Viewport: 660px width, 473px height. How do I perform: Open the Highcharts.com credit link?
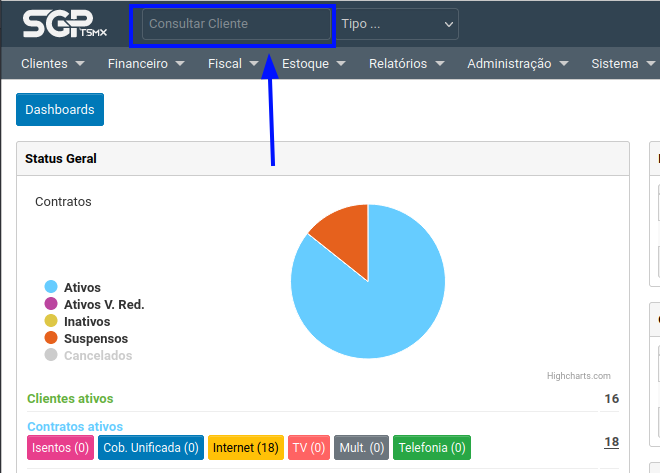[x=578, y=376]
